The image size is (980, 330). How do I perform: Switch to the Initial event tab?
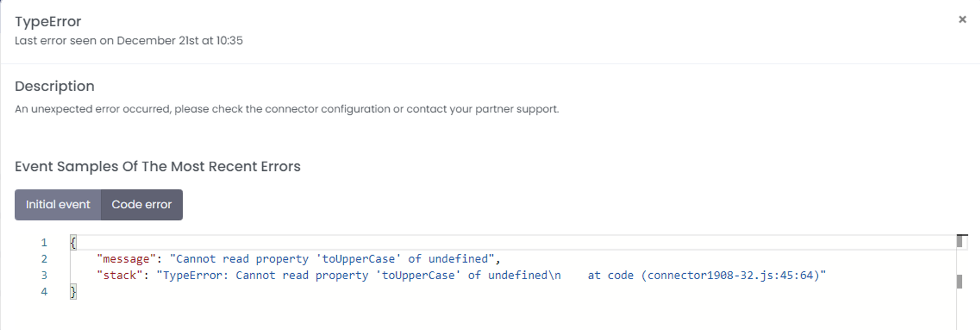pyautogui.click(x=58, y=205)
